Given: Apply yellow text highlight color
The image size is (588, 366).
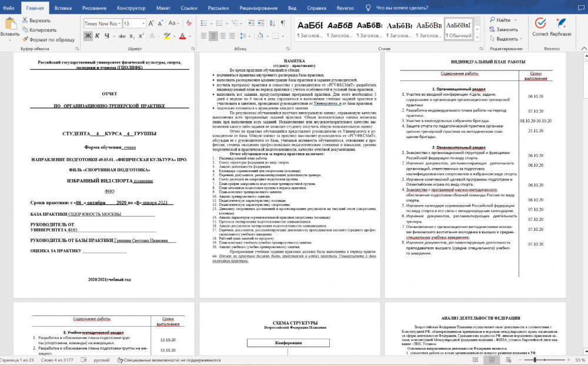Looking at the screenshot, I should click(167, 36).
